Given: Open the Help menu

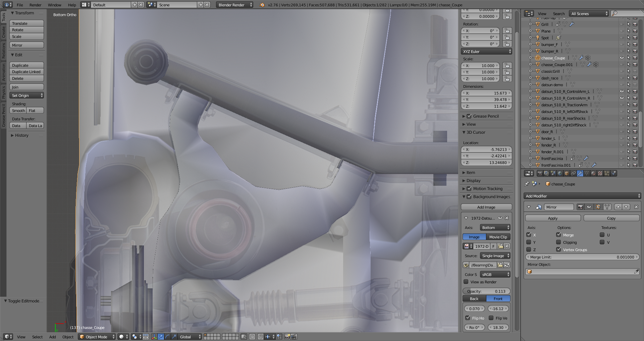Looking at the screenshot, I should click(x=72, y=5).
